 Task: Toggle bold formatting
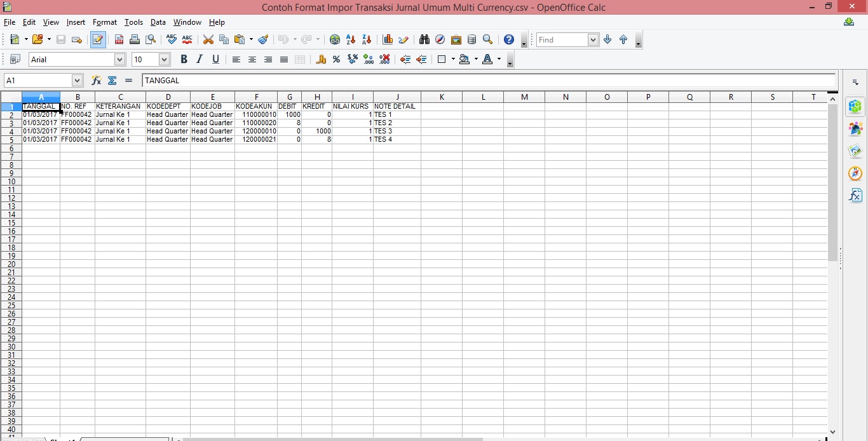184,59
